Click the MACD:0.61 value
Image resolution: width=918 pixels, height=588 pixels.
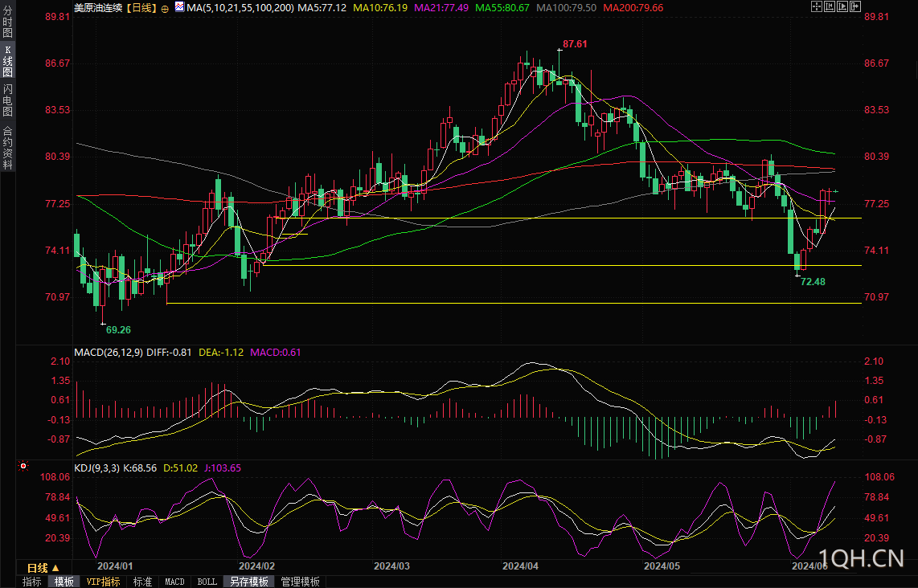tap(276, 352)
